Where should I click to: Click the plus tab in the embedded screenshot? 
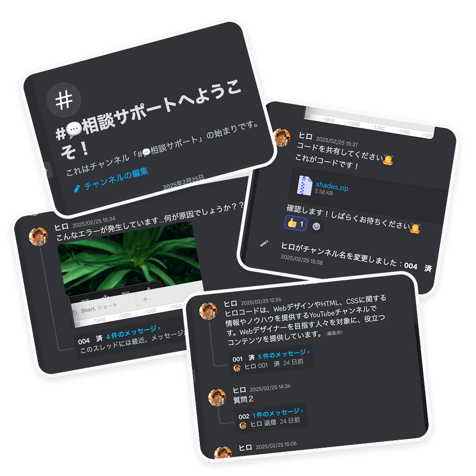[145, 299]
